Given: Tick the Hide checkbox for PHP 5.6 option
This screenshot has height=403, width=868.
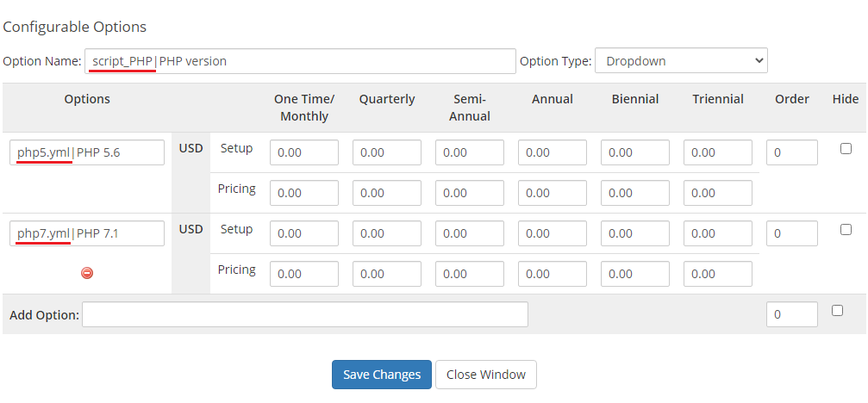Looking at the screenshot, I should click(846, 149).
